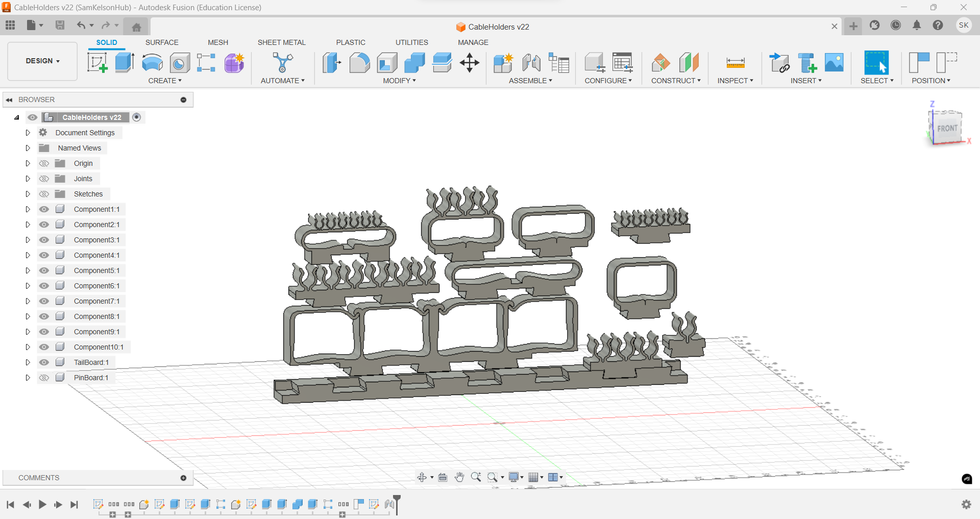The height and width of the screenshot is (519, 980).
Task: Activate the Select tool icon
Action: click(x=876, y=63)
